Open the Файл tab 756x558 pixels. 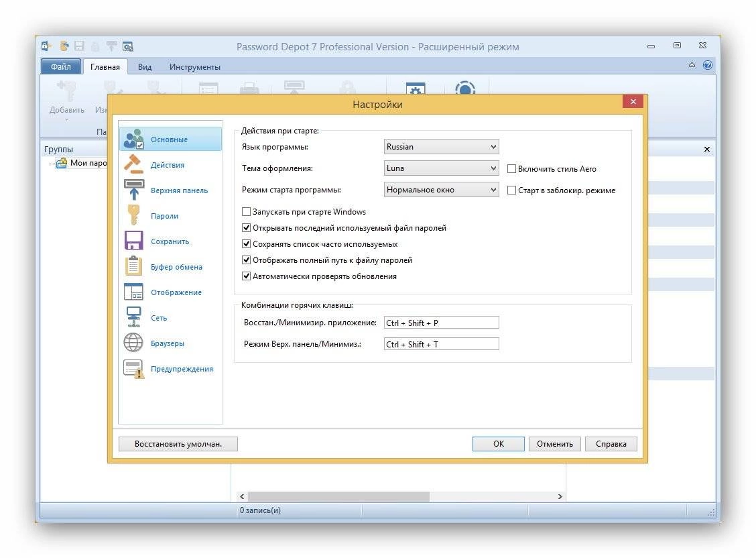(x=61, y=66)
